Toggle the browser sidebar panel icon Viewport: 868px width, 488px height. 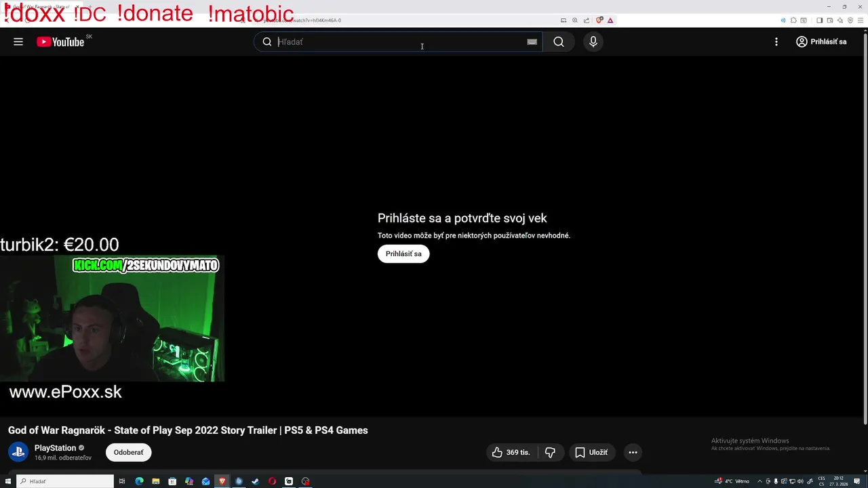[x=820, y=20]
